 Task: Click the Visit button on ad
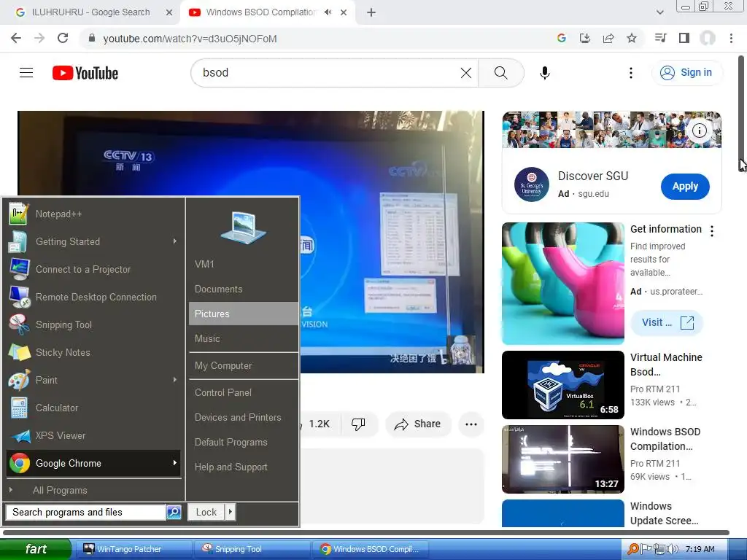click(667, 323)
